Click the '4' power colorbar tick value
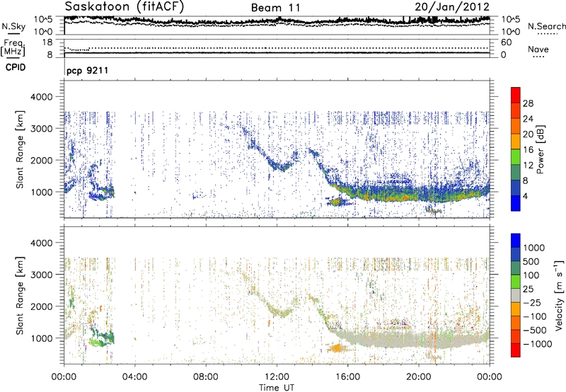The height and width of the screenshot is (392, 566). [x=526, y=196]
